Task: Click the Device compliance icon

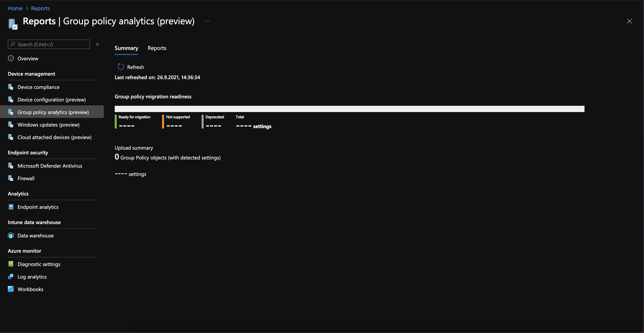Action: pyautogui.click(x=11, y=87)
